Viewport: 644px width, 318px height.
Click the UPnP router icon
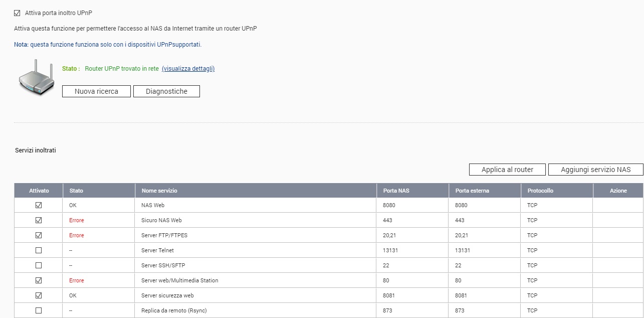click(x=36, y=78)
